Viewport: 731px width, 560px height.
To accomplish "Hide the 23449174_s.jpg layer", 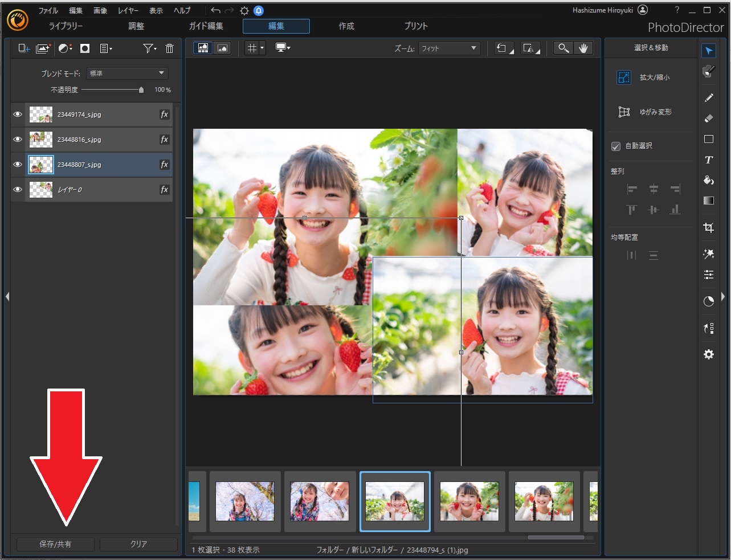I will tap(18, 115).
